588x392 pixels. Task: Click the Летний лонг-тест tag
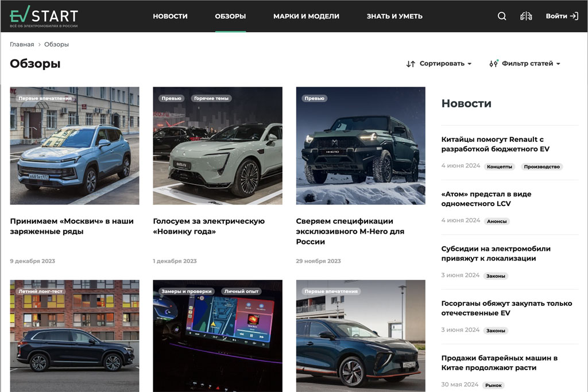pos(41,291)
